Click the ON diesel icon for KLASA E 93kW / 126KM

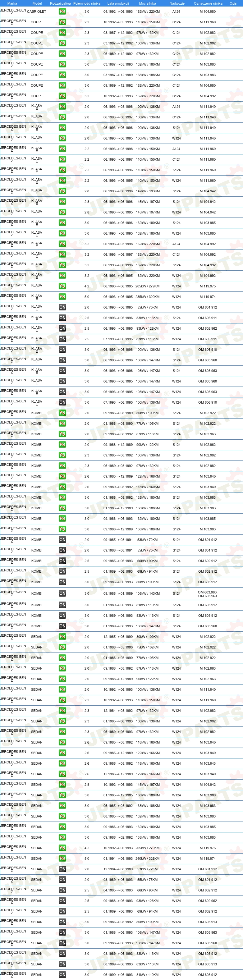[x=62, y=328]
